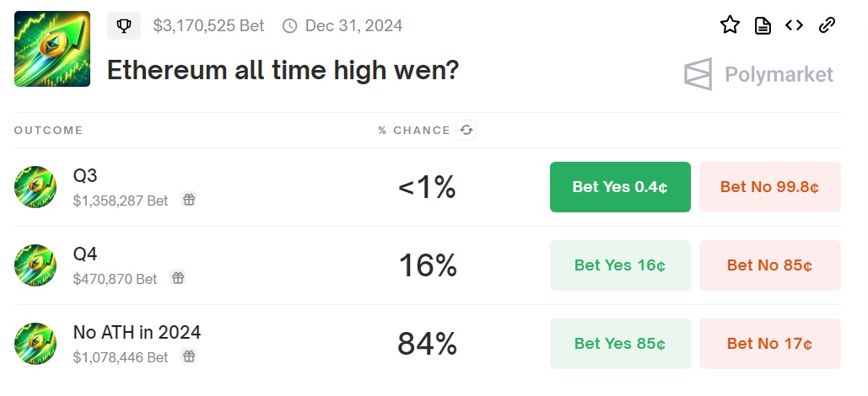Select Bet No 85¢ for Q4
Viewport: 868px width, 396px height.
click(769, 265)
